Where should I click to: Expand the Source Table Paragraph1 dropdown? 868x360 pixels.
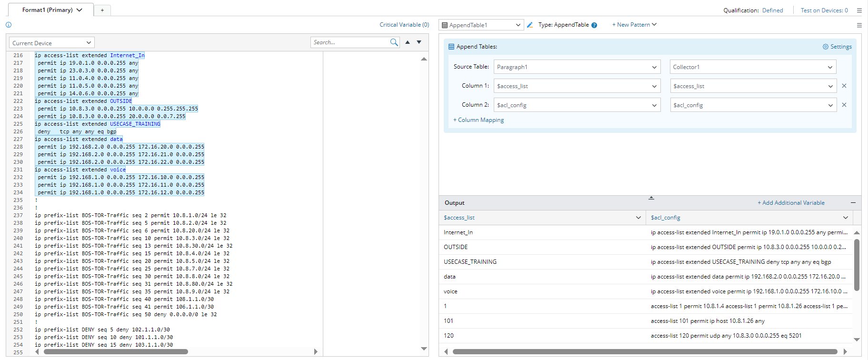pos(577,67)
